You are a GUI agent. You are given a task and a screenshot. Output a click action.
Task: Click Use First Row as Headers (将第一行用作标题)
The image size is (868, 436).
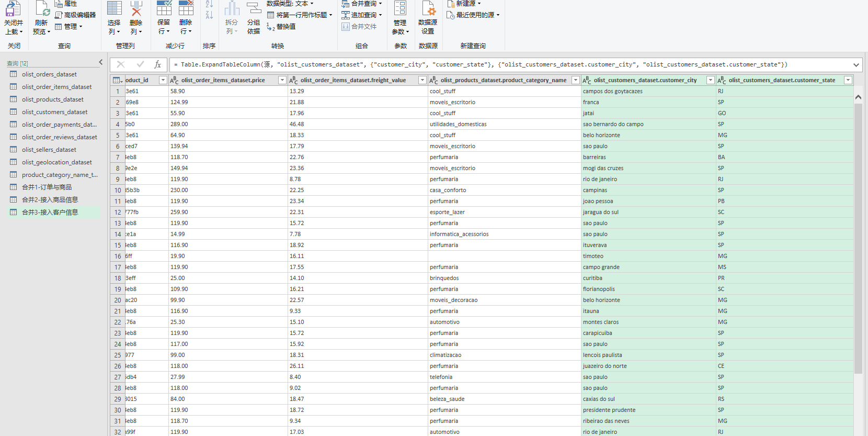[x=300, y=15]
